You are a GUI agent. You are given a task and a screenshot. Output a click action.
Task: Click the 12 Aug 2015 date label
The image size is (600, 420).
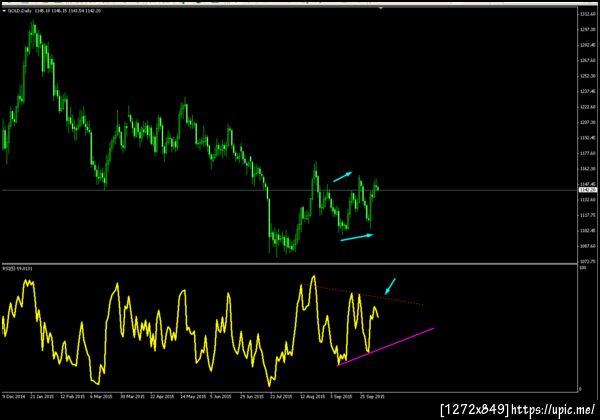(313, 397)
